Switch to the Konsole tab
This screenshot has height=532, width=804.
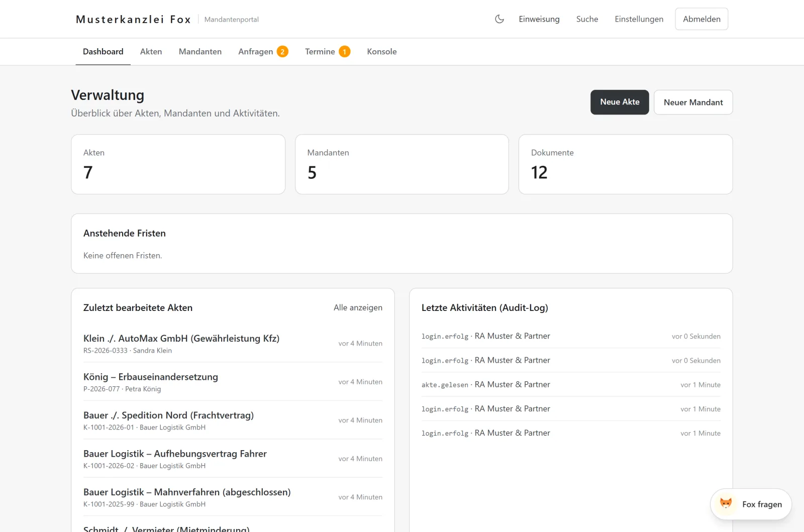[x=382, y=52]
